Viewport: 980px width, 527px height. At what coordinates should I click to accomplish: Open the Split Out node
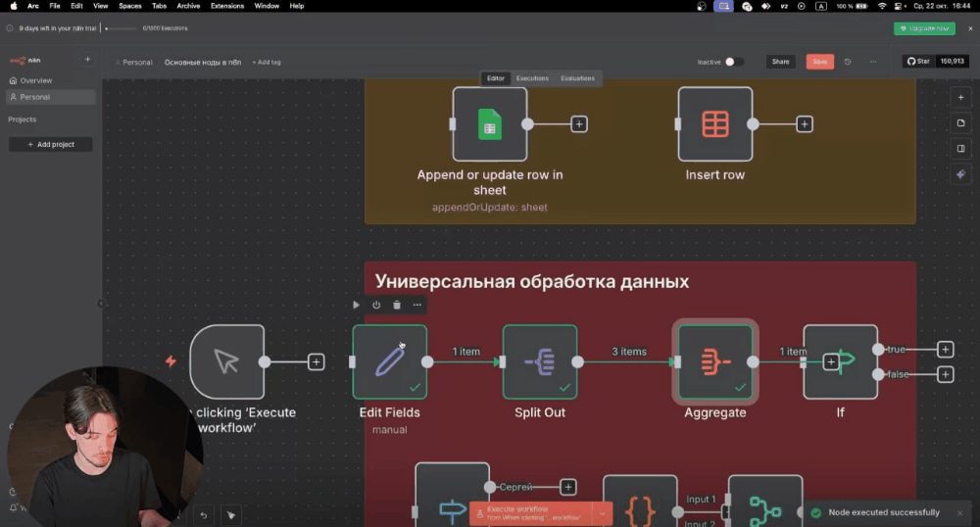click(x=540, y=361)
